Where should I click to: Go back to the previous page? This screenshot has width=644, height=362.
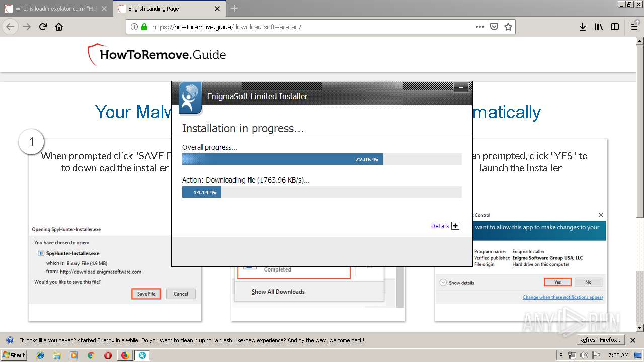point(10,27)
